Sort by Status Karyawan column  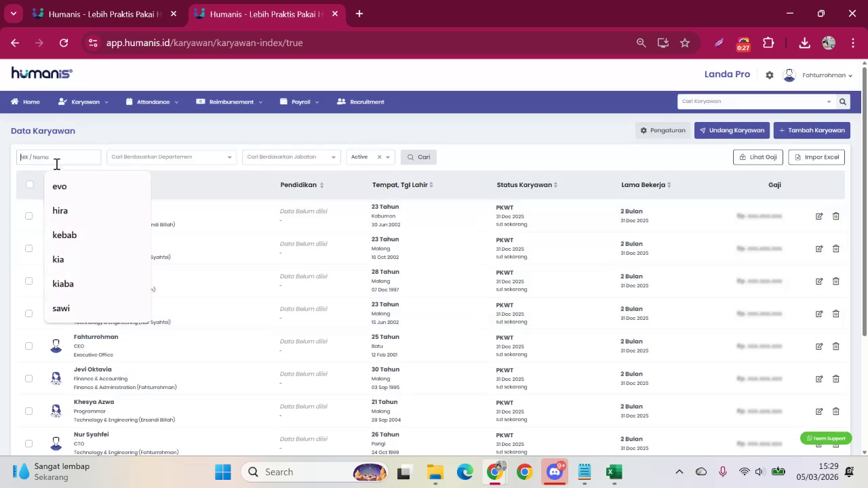[555, 185]
